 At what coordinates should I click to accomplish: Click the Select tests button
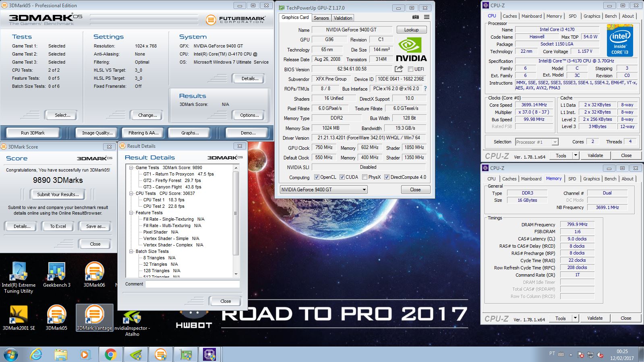coord(62,115)
